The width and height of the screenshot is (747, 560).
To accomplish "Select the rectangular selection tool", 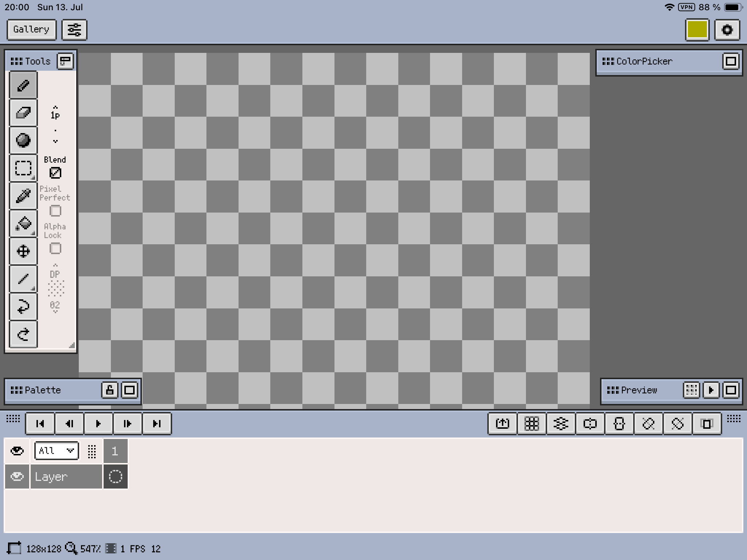I will pyautogui.click(x=23, y=168).
